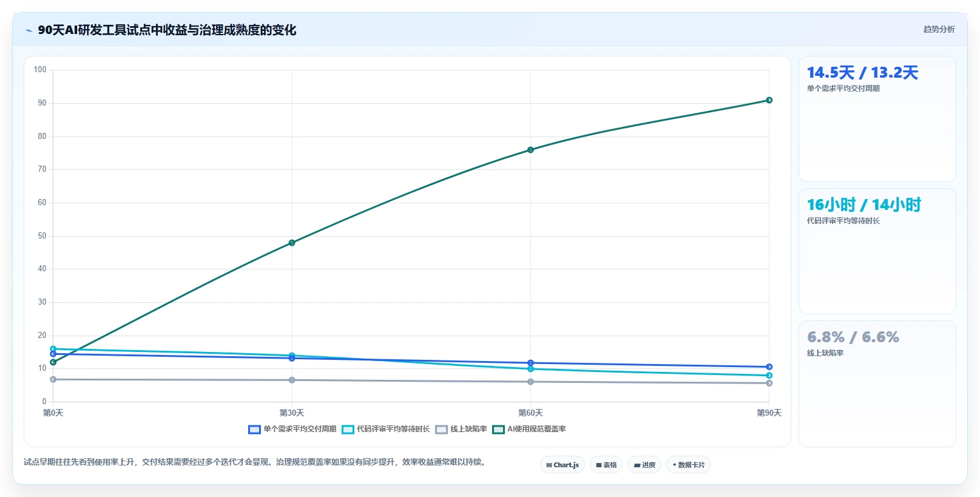Click the 线上缺陷率 card caption
Screen dimensions: 980x497
pos(825,353)
